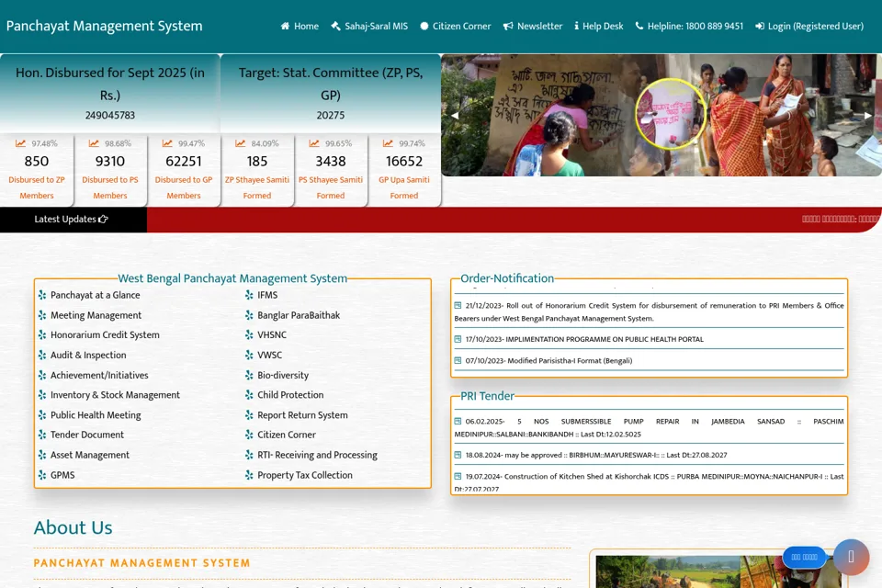Open VHSNC link
882x588 pixels.
coord(272,334)
